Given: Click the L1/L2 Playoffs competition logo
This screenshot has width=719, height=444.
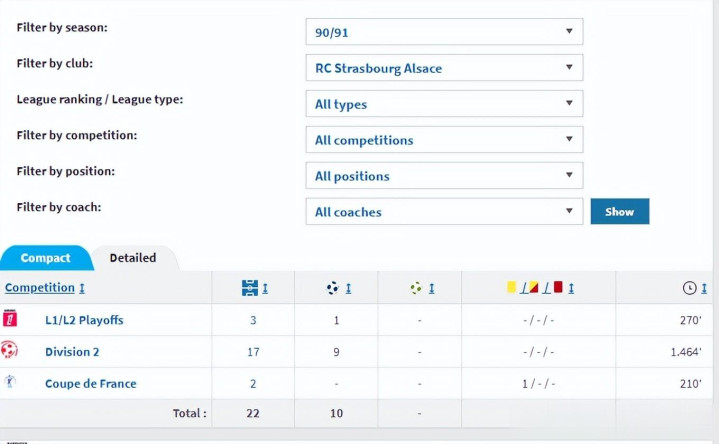Looking at the screenshot, I should 10,320.
